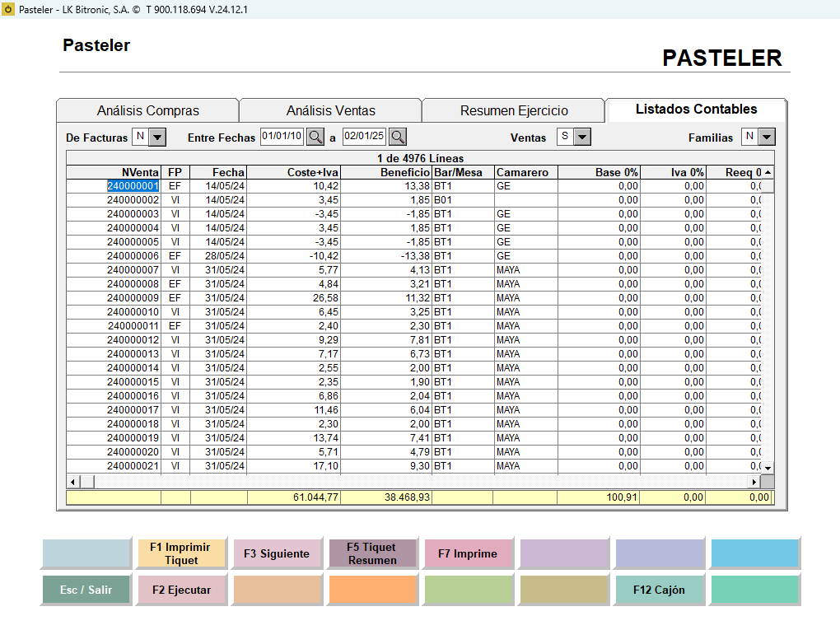840x630 pixels.
Task: Click the FP column header
Action: click(175, 172)
